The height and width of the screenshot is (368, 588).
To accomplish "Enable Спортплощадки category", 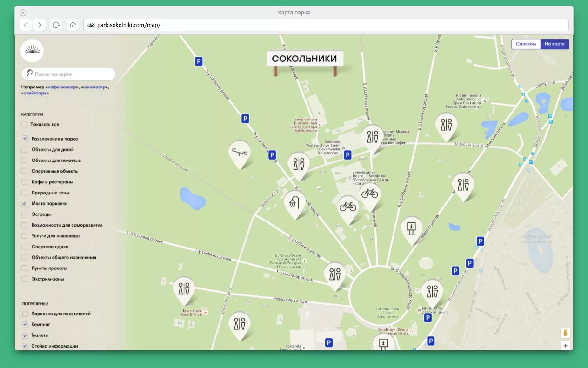I will (x=24, y=247).
